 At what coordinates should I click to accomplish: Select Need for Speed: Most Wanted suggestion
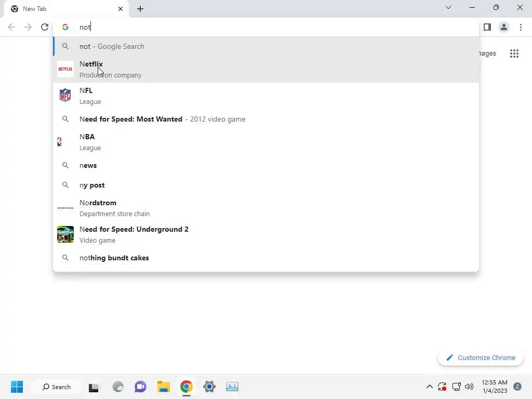[266, 119]
